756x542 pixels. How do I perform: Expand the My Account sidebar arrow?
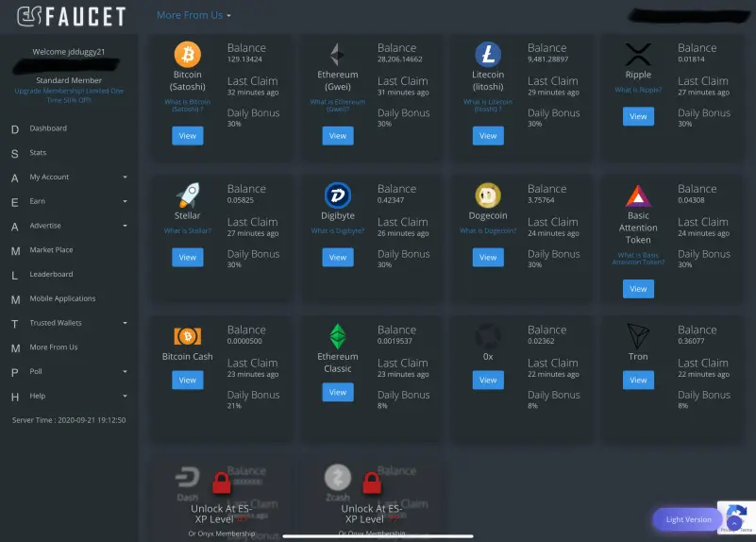pyautogui.click(x=125, y=177)
